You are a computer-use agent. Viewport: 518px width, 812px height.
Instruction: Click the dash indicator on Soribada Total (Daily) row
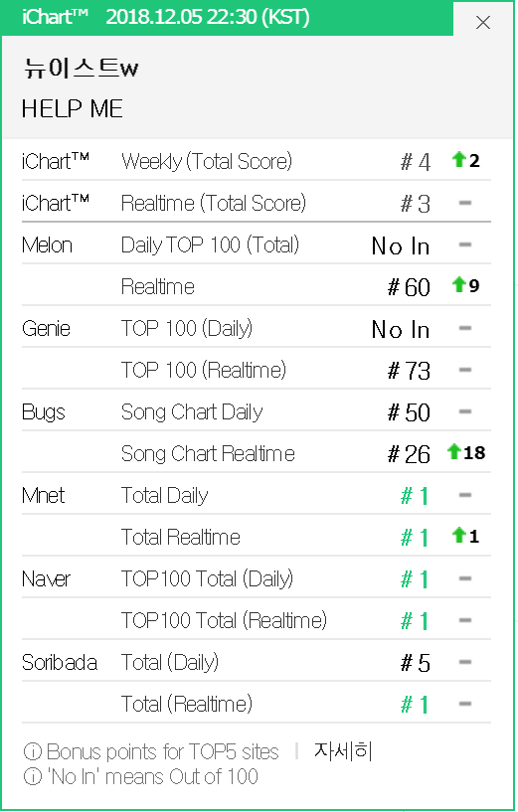[x=465, y=662]
